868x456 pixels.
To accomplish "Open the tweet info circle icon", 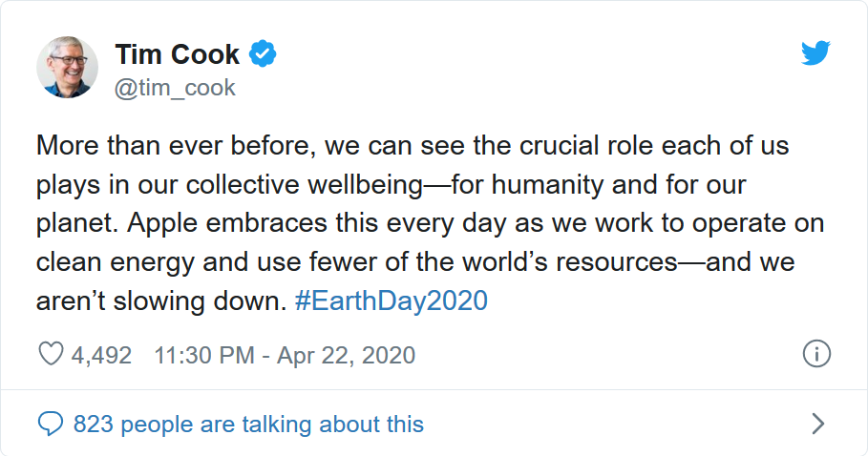I will pos(816,354).
